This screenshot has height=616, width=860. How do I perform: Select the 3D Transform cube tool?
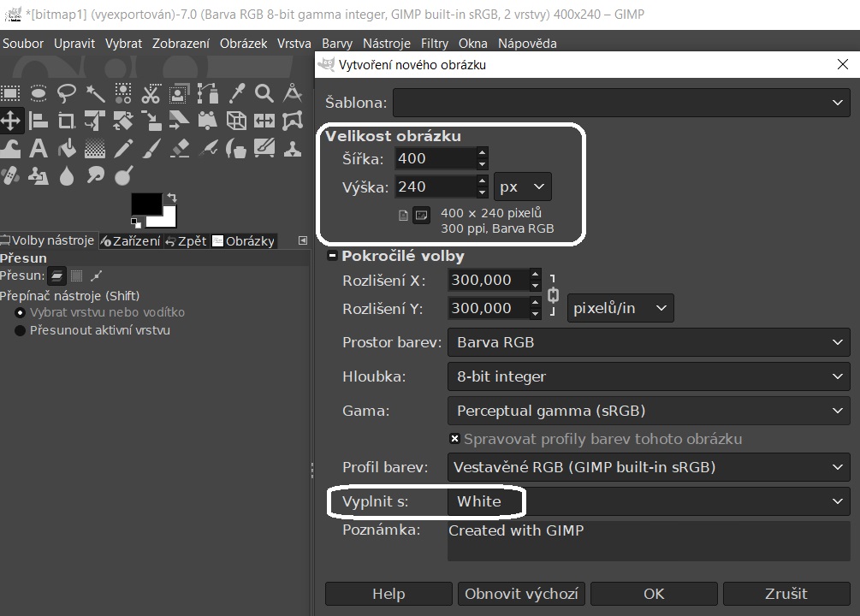(236, 121)
